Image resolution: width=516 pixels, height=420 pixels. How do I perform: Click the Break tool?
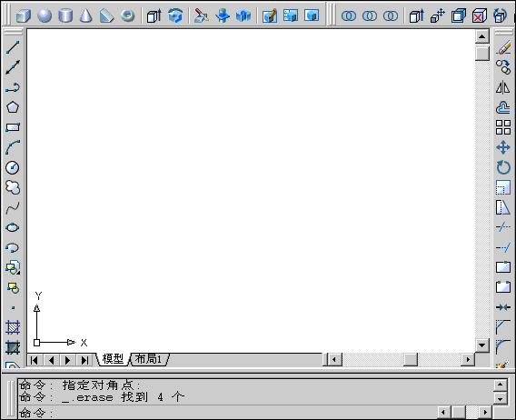coord(503,287)
